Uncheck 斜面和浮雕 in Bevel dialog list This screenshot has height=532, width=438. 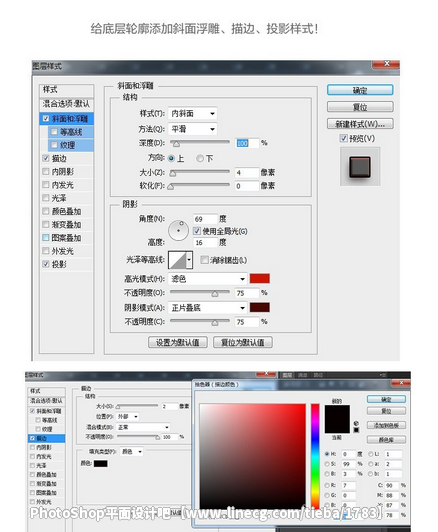46,118
